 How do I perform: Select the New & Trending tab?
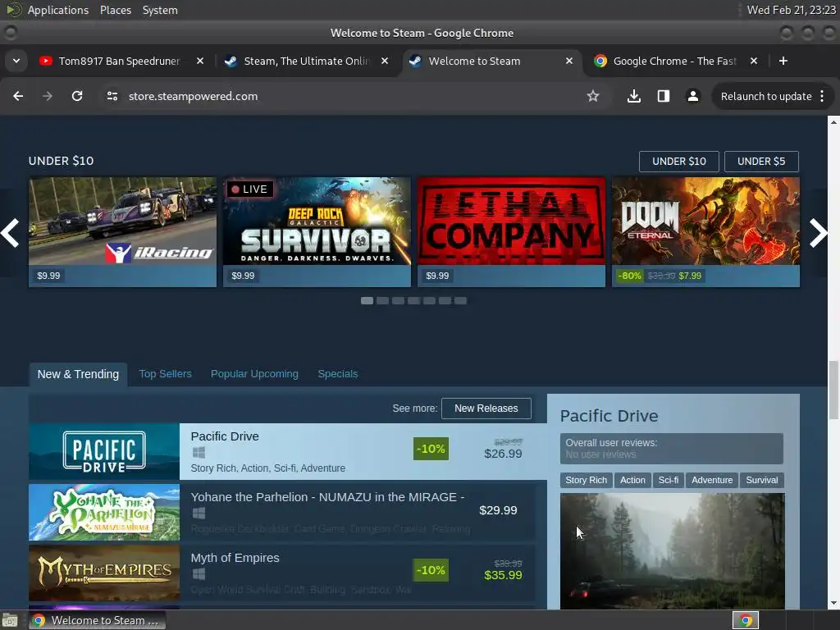tap(78, 374)
